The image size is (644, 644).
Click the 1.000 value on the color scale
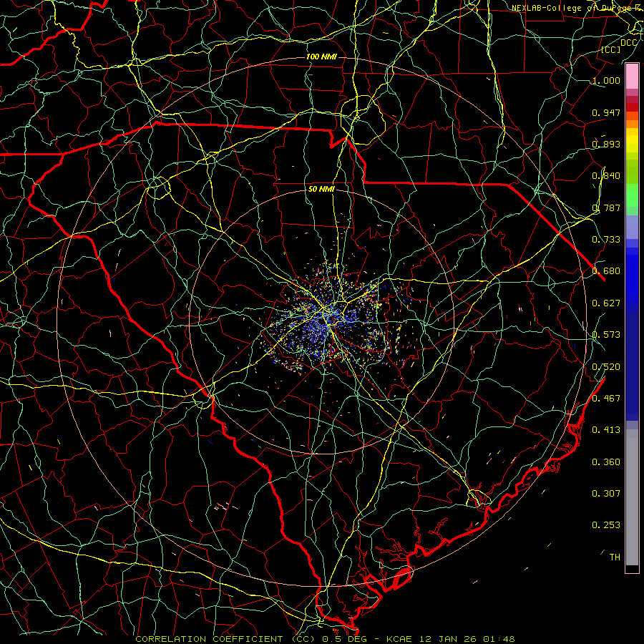tap(606, 80)
